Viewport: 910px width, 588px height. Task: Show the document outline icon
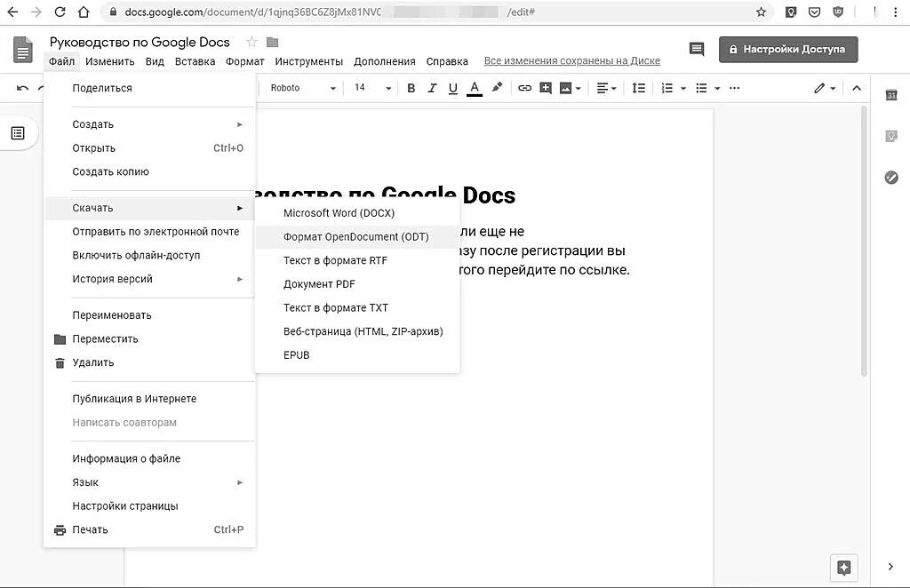(x=18, y=133)
